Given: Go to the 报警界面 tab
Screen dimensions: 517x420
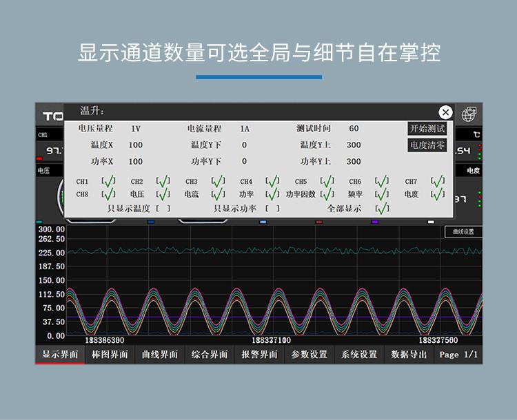Looking at the screenshot, I should [259, 355].
